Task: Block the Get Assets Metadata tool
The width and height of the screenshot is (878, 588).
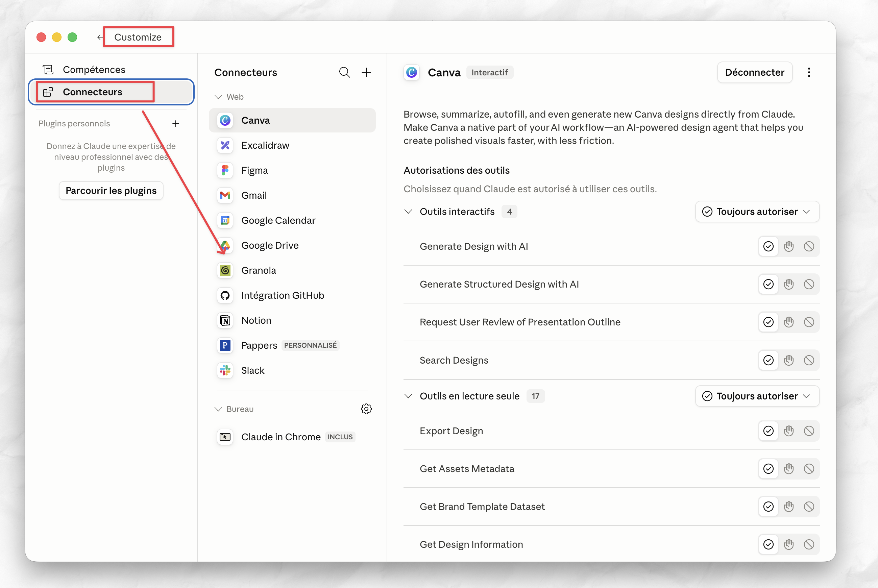Action: [x=809, y=469]
